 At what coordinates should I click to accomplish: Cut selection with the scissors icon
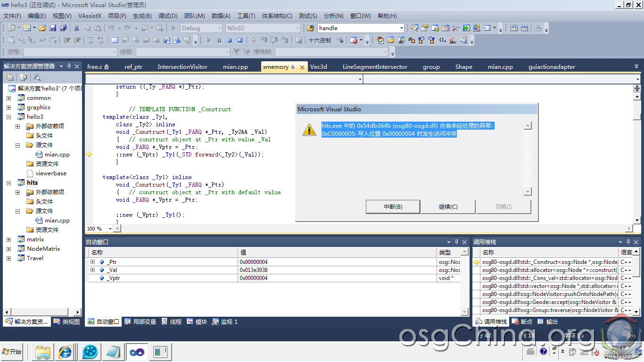coord(77,28)
